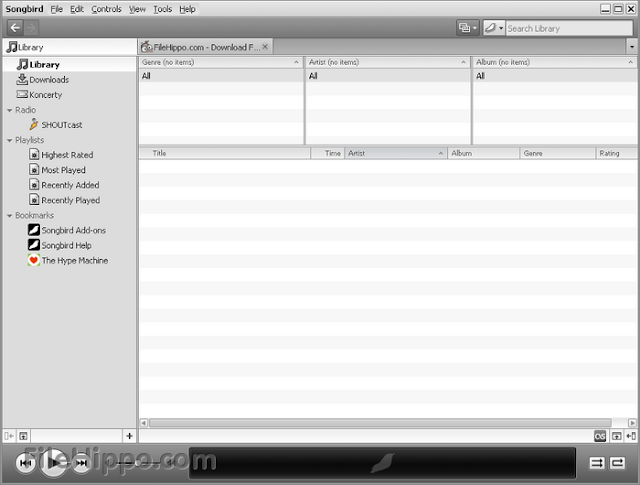Collapse the Radio section

pyautogui.click(x=10, y=110)
